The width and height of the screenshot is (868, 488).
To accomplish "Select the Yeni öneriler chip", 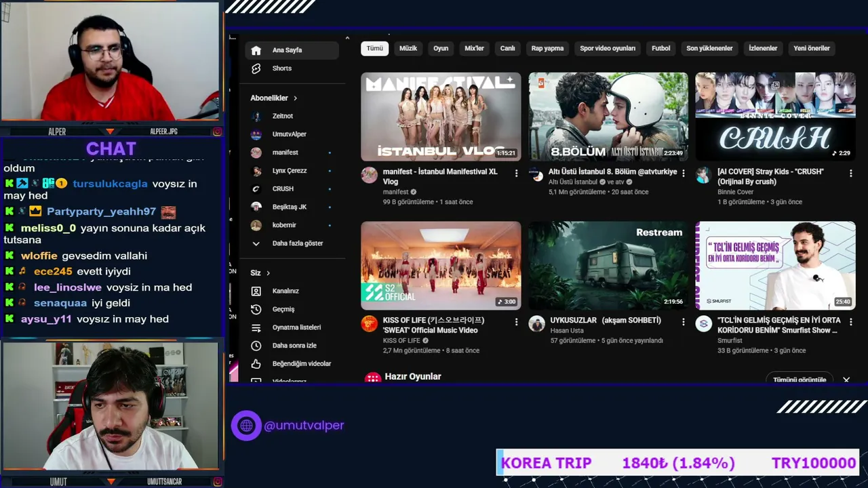I will click(812, 48).
